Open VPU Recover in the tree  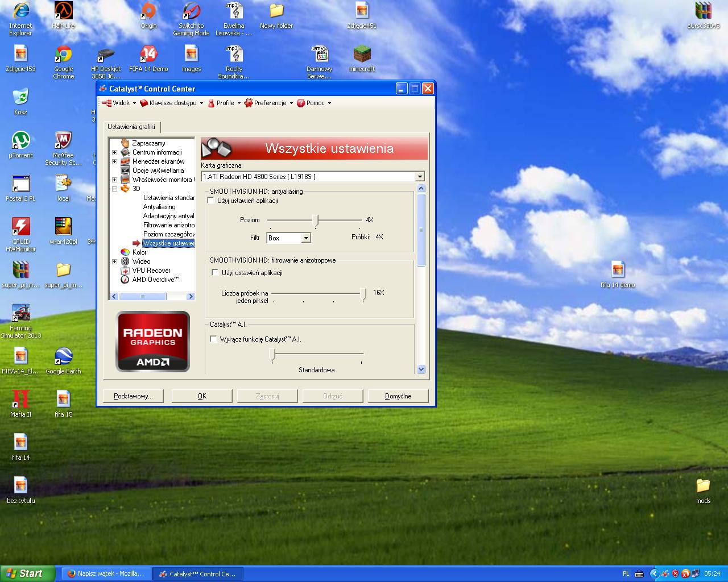[151, 271]
